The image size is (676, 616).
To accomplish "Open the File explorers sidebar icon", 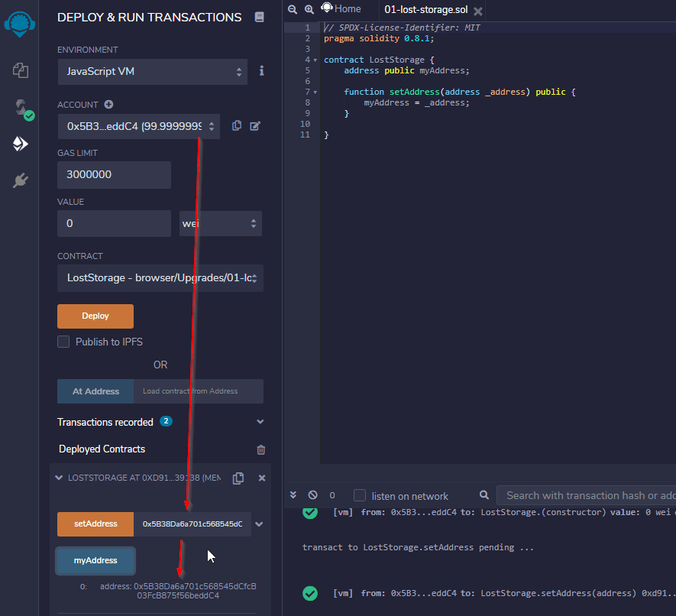I will 21,70.
